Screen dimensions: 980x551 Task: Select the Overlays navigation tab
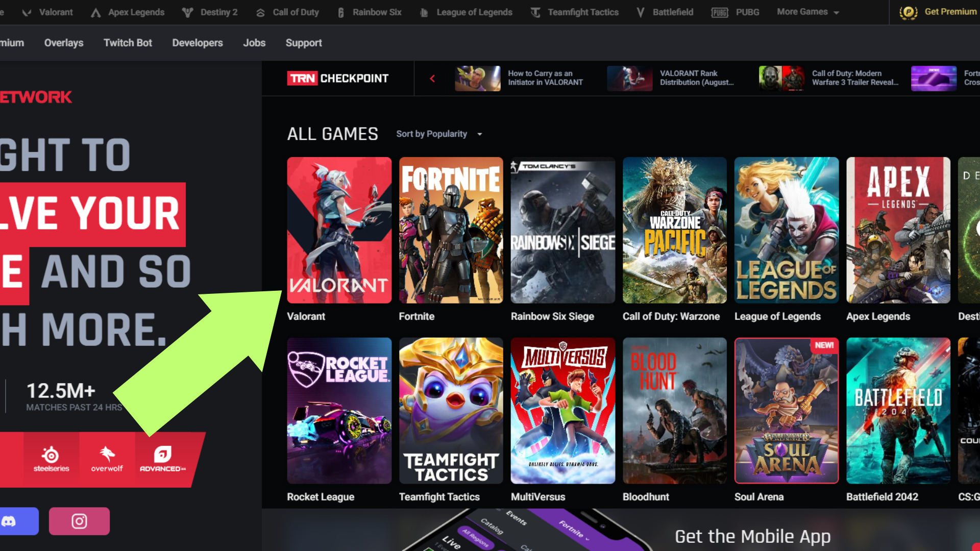(x=63, y=42)
